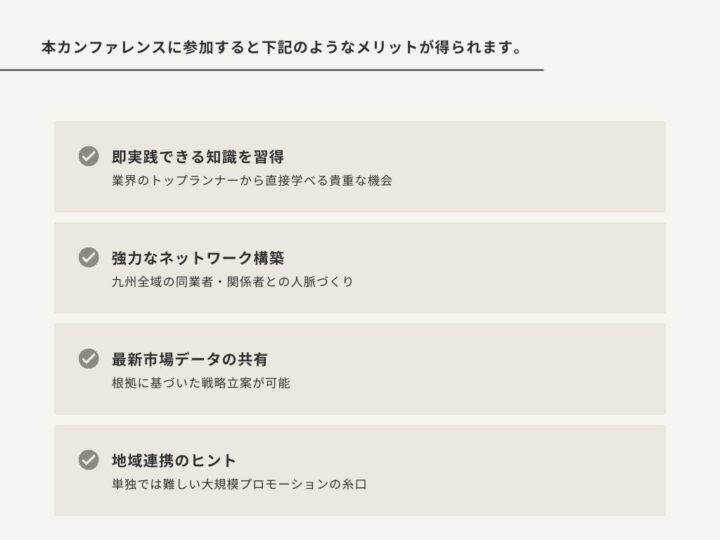Click the check icon beside 強力なネットワーク構築
The width and height of the screenshot is (720, 540).
(x=89, y=257)
